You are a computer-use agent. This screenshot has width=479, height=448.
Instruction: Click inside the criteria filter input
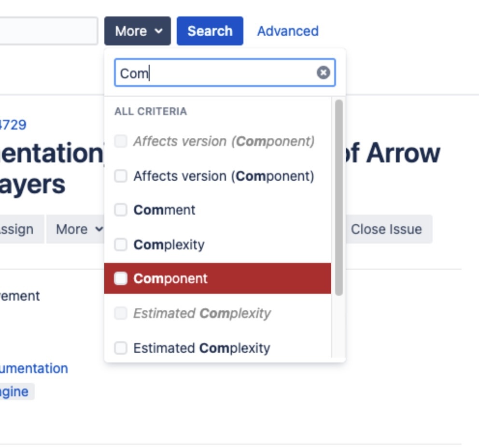coord(217,73)
